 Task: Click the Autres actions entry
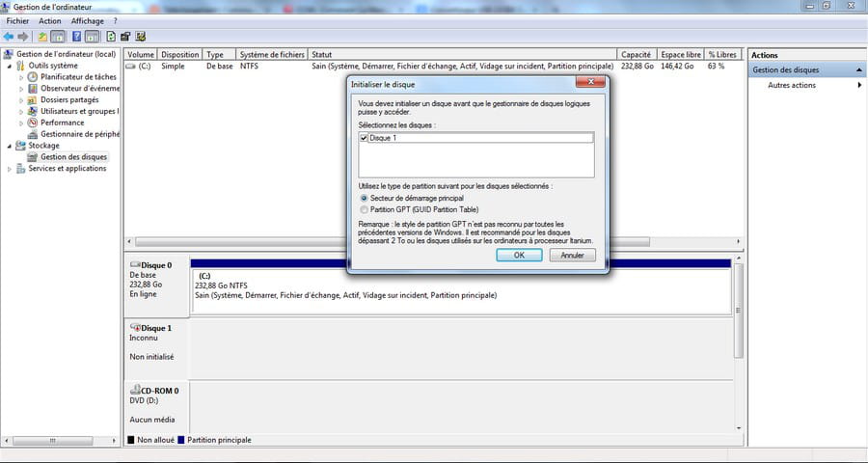pos(792,85)
